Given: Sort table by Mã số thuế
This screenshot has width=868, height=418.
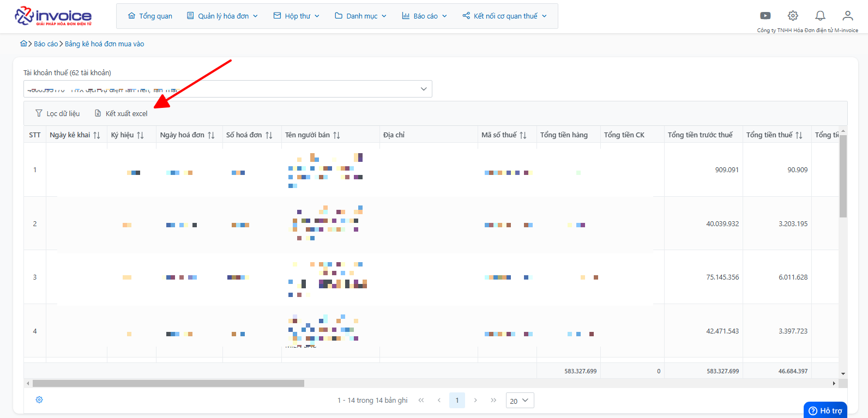Looking at the screenshot, I should pyautogui.click(x=523, y=135).
